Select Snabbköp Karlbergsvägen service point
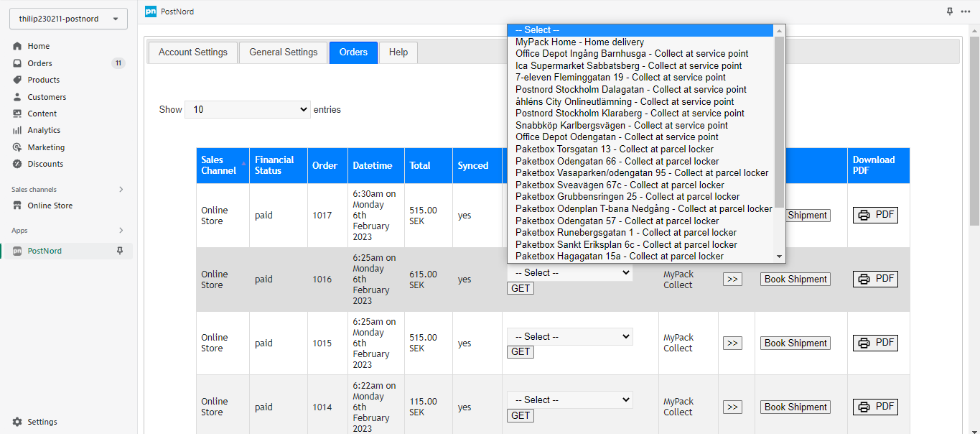The image size is (980, 434). click(x=640, y=126)
